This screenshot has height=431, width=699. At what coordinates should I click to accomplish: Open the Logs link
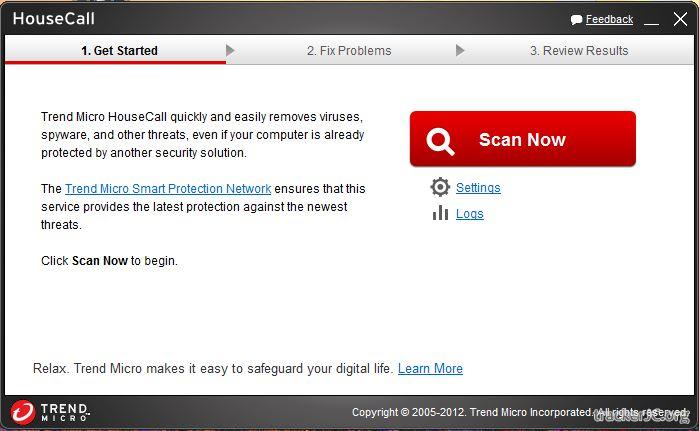[469, 214]
